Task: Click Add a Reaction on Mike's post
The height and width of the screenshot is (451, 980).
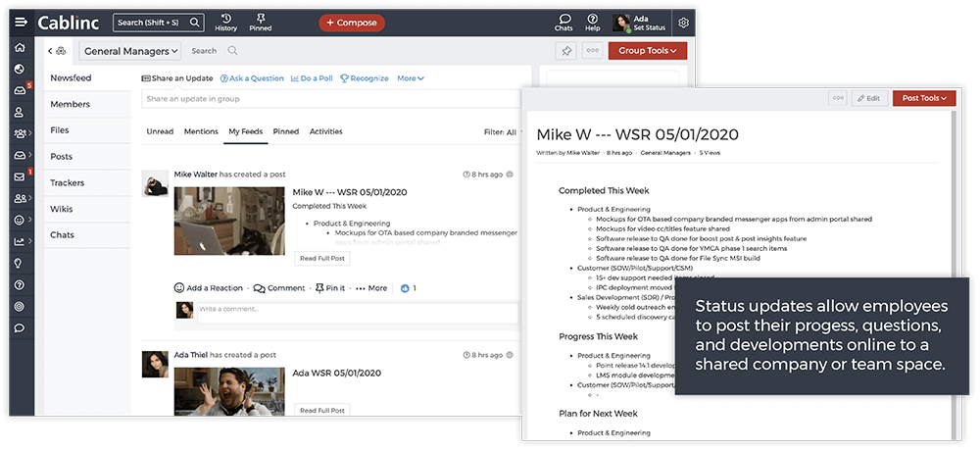Action: click(x=209, y=288)
